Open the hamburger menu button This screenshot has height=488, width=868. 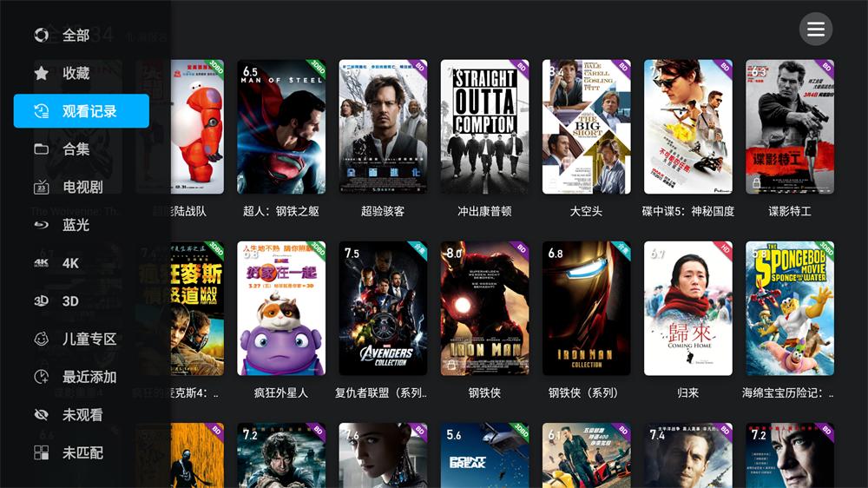coord(815,29)
